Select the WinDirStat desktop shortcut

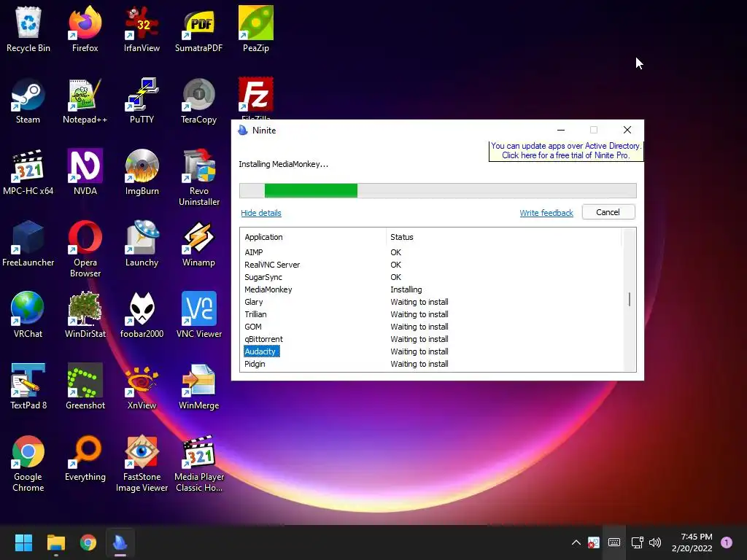(85, 315)
